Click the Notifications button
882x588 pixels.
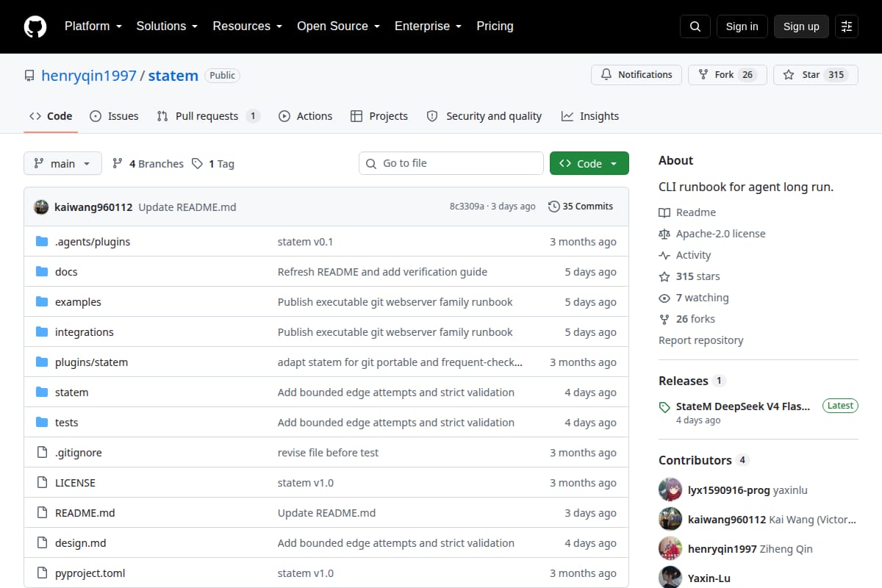637,75
